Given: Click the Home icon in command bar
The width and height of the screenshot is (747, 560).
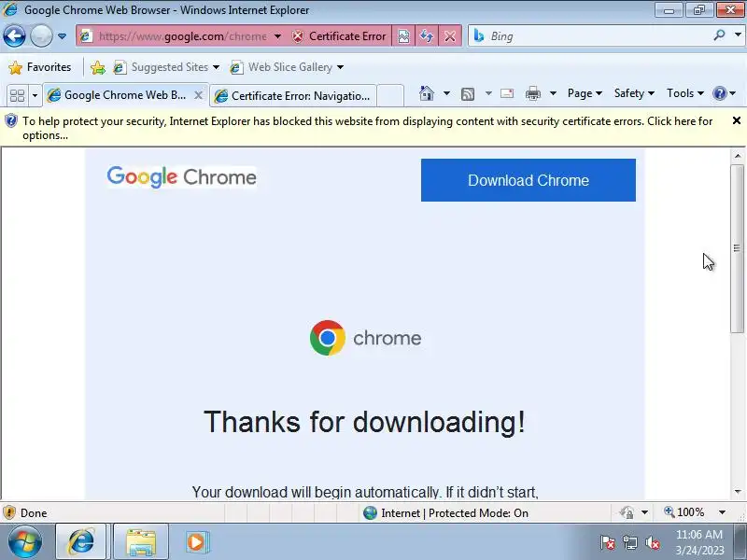Looking at the screenshot, I should (427, 93).
